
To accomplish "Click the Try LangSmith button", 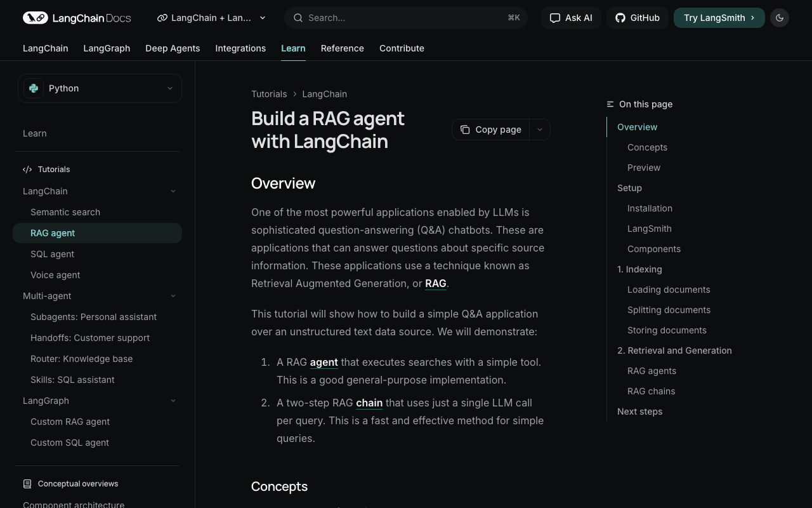I will click(719, 18).
